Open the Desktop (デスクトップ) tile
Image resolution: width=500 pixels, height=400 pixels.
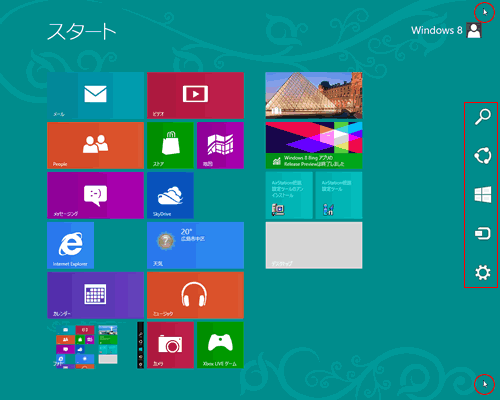coord(314,245)
